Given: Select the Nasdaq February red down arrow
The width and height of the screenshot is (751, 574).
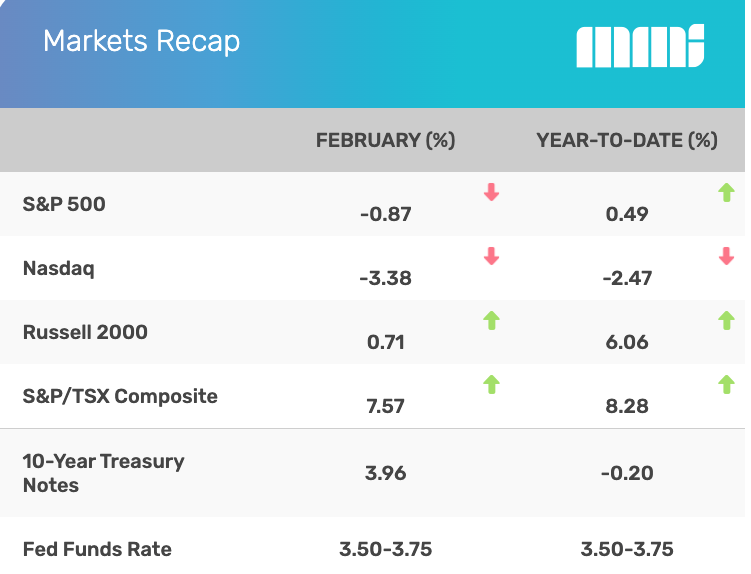Looking at the screenshot, I should pos(491,256).
